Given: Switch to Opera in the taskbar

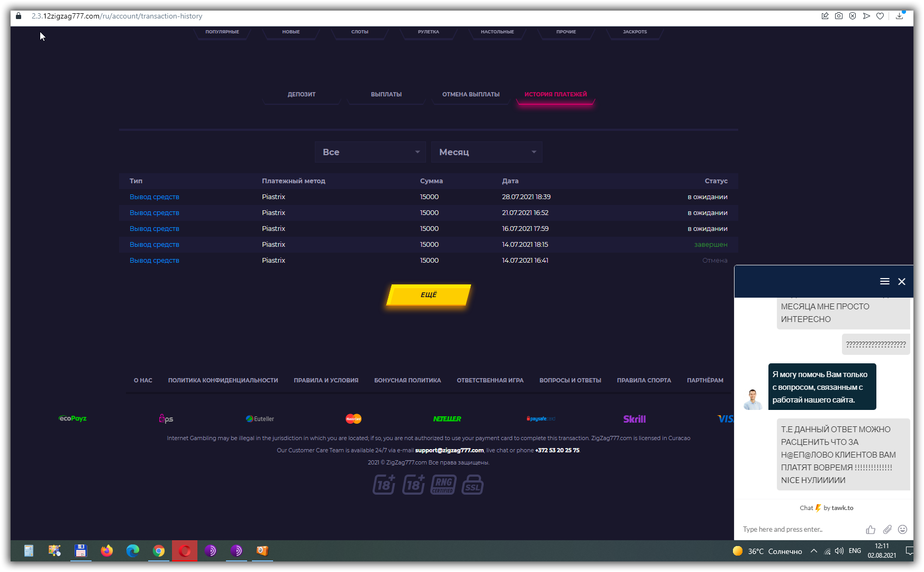Looking at the screenshot, I should pos(185,551).
